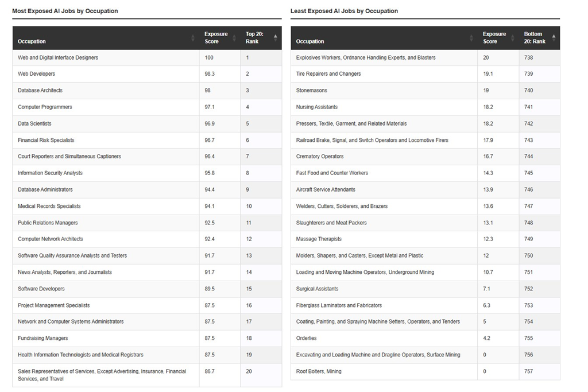Select the Data Scientists row
Viewport: 588px width, 392px height.
[34, 123]
